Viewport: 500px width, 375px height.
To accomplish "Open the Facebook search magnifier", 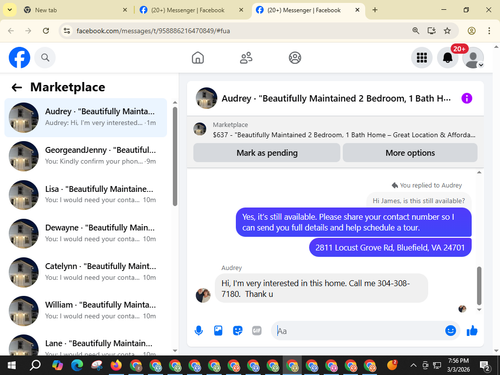I will 45,58.
